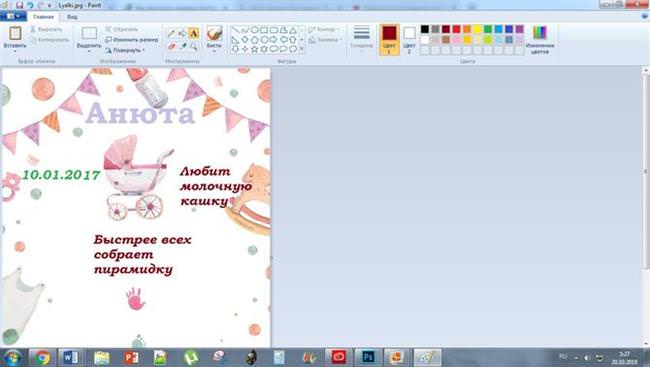This screenshot has width=650, height=367.
Task: Open Изменение цветов edit colors button
Action: [x=540, y=39]
